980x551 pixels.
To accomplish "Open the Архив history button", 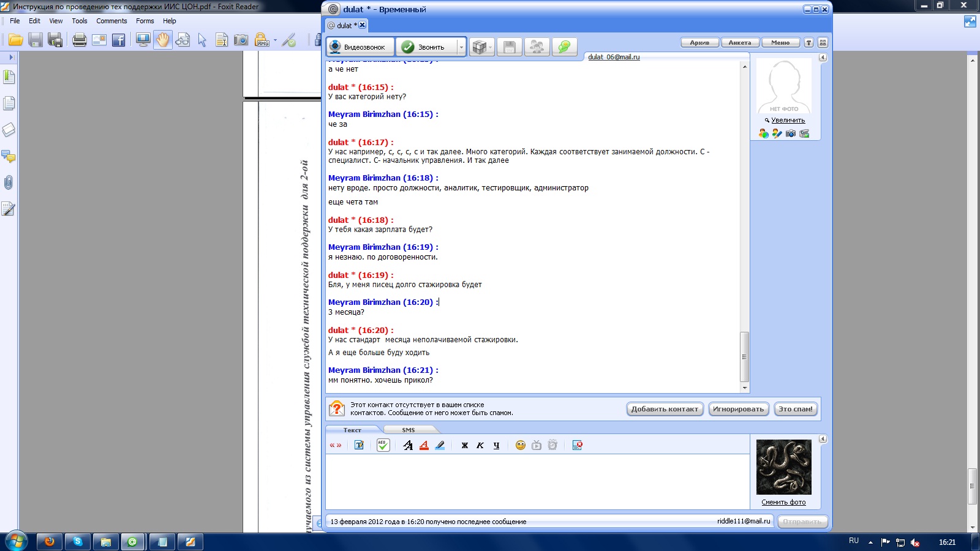I will pyautogui.click(x=699, y=43).
